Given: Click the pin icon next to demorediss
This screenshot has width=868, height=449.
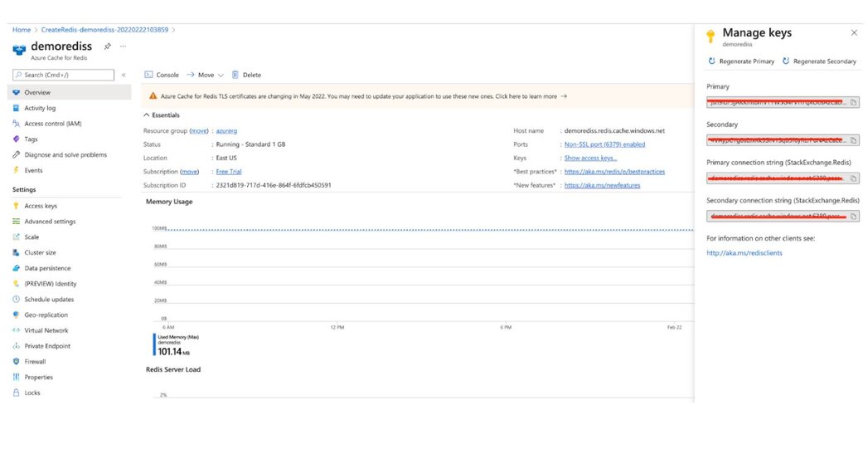Looking at the screenshot, I should [107, 46].
